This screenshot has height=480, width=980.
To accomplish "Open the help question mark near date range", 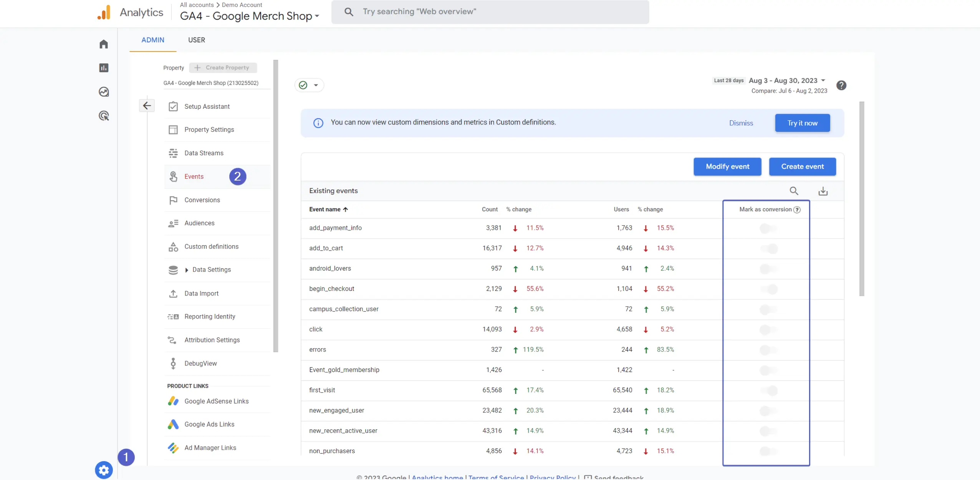I will pyautogui.click(x=841, y=85).
